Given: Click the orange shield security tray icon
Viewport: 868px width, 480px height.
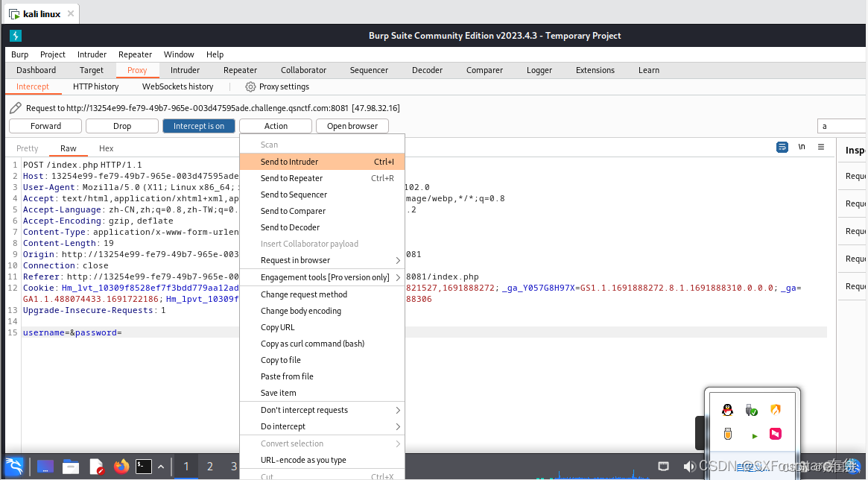Looking at the screenshot, I should click(x=776, y=410).
